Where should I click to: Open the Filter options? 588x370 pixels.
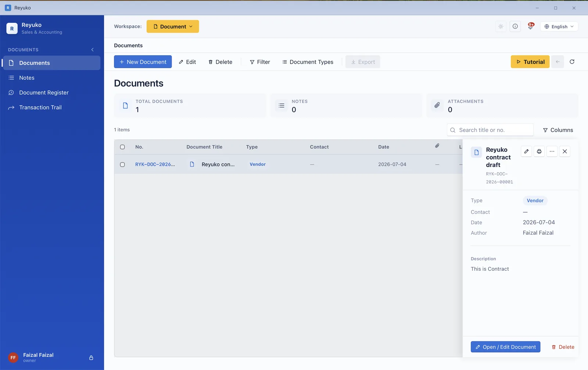point(260,62)
